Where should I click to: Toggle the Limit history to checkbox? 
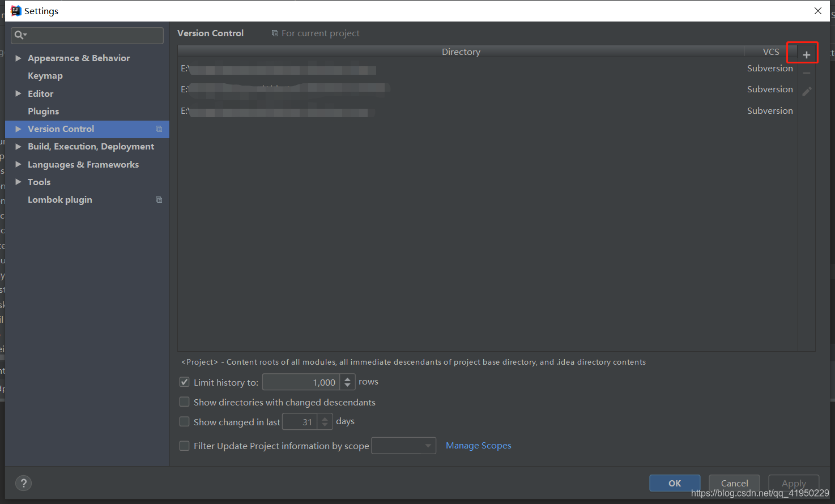184,382
